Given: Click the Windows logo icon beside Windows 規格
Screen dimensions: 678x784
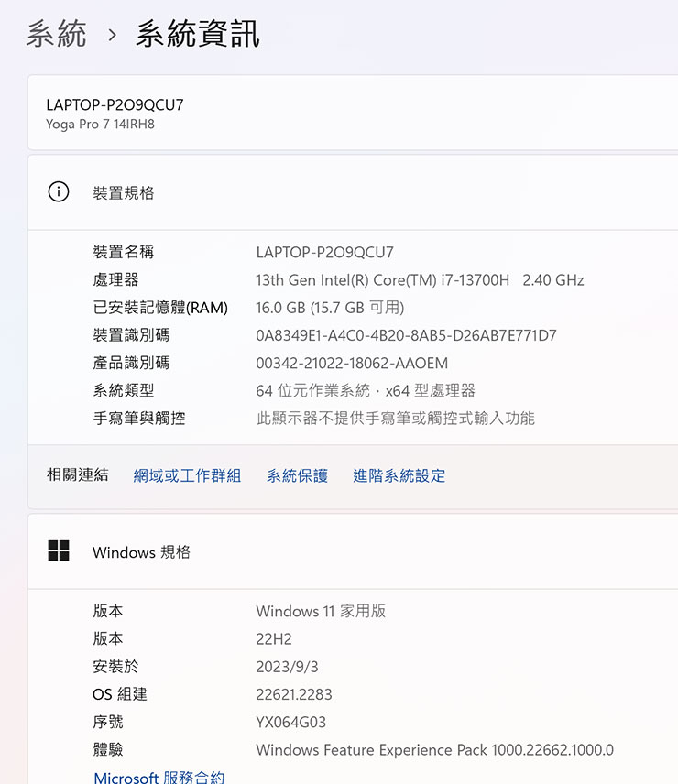Looking at the screenshot, I should tap(59, 551).
